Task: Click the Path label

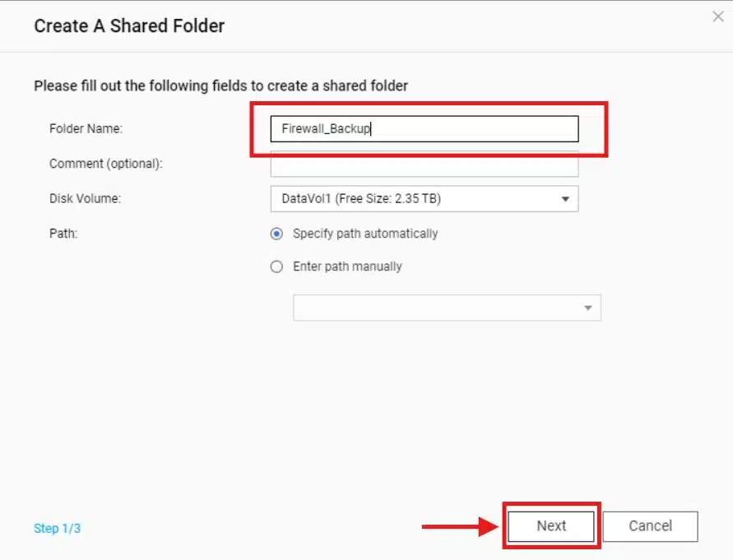Action: [x=63, y=234]
